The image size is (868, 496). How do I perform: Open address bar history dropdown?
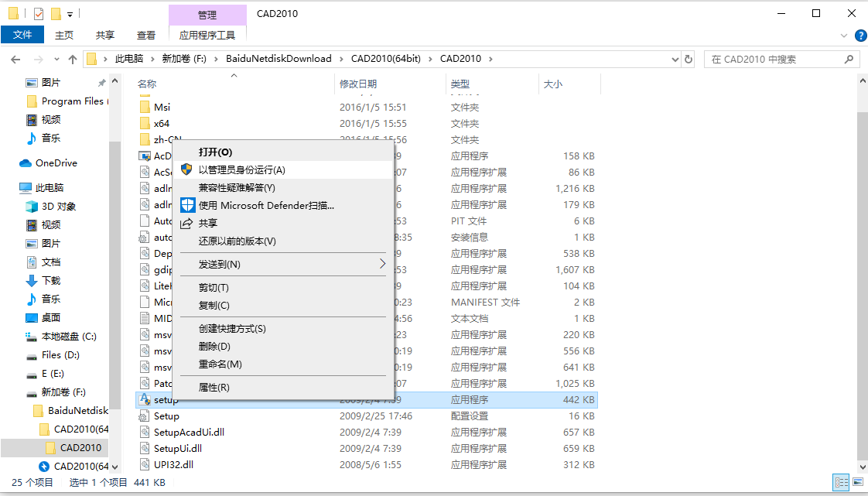click(x=675, y=60)
